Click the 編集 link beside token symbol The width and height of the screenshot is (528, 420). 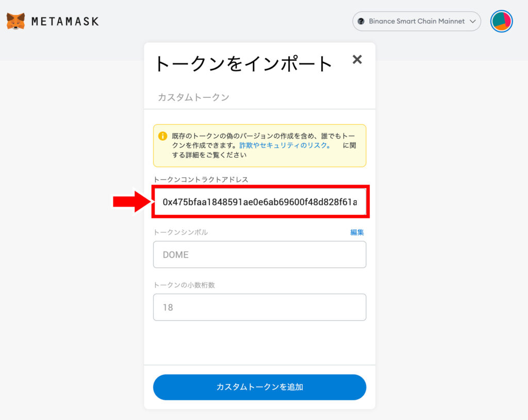357,232
